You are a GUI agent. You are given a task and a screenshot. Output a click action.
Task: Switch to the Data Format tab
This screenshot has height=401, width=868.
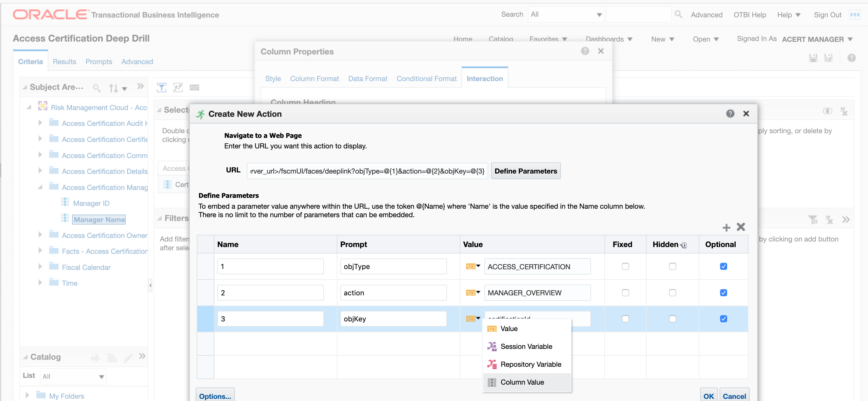pyautogui.click(x=368, y=78)
